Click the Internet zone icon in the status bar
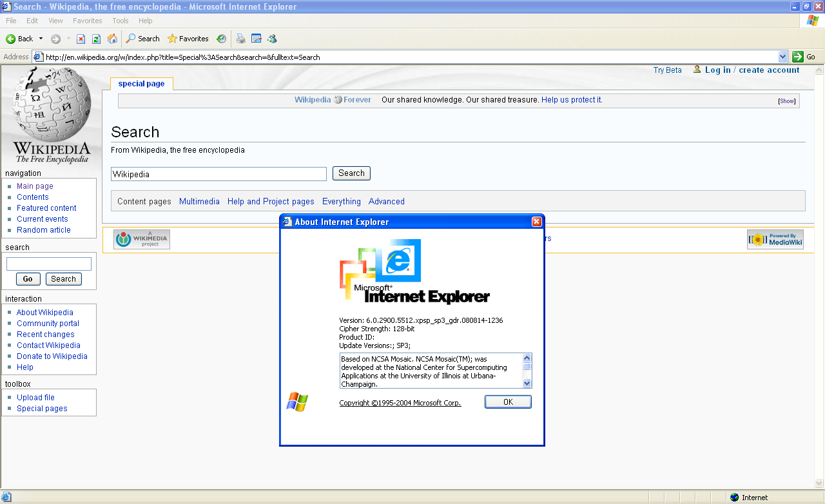This screenshot has width=825, height=504. [734, 497]
